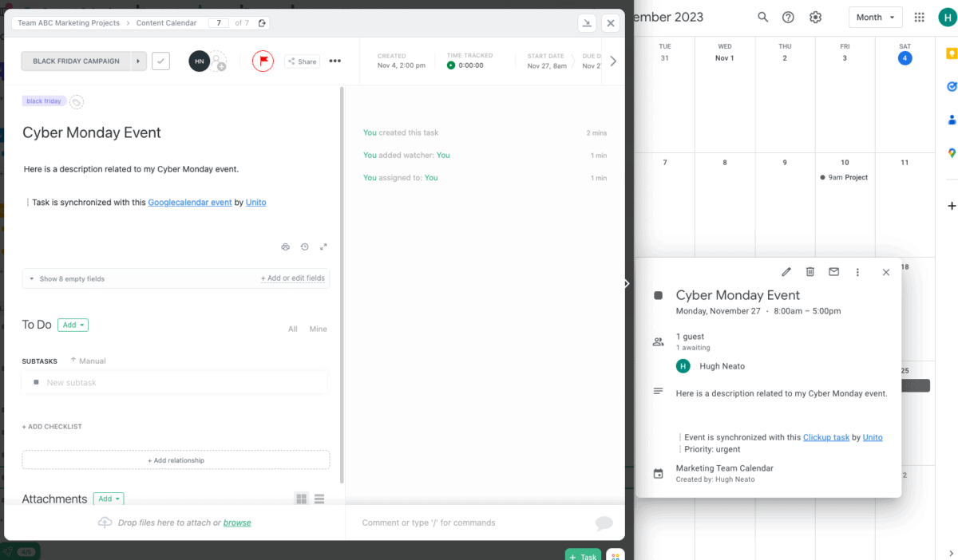Click the 'All' to-do filter

point(293,329)
